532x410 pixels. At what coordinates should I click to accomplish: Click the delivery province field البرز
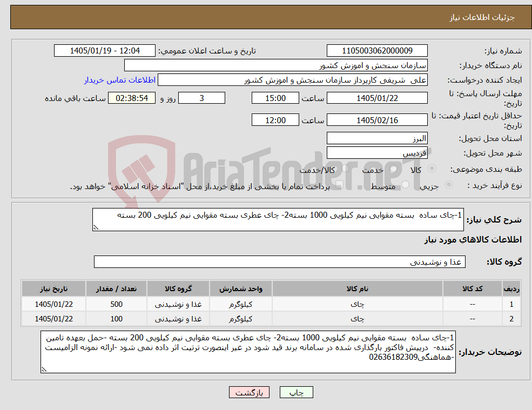point(377,138)
